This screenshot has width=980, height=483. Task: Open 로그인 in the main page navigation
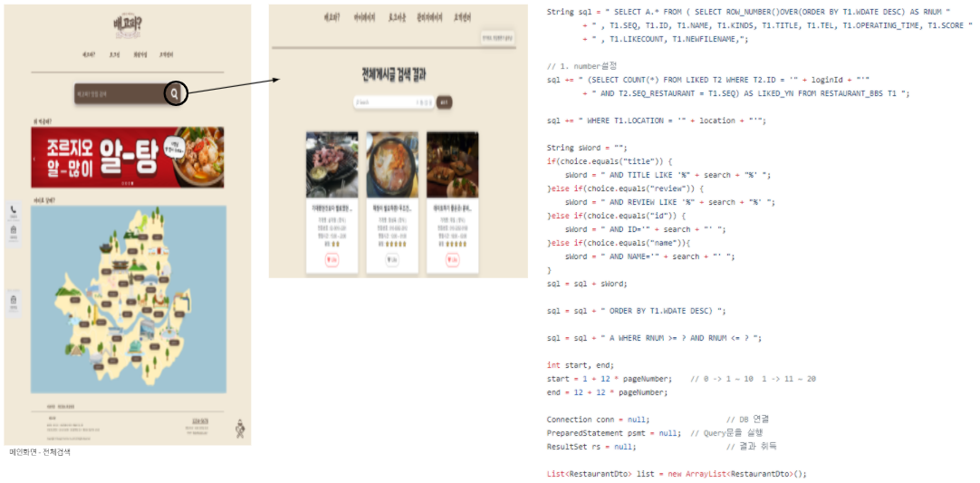click(113, 54)
